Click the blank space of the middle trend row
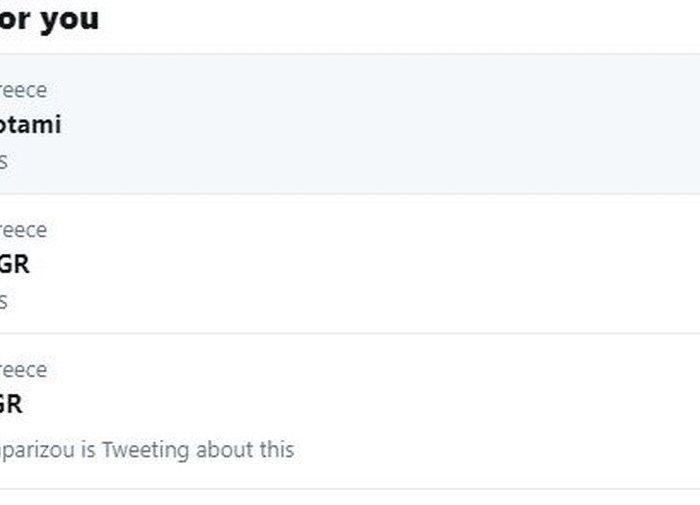Screen dimensions: 700x505 [x=379, y=264]
